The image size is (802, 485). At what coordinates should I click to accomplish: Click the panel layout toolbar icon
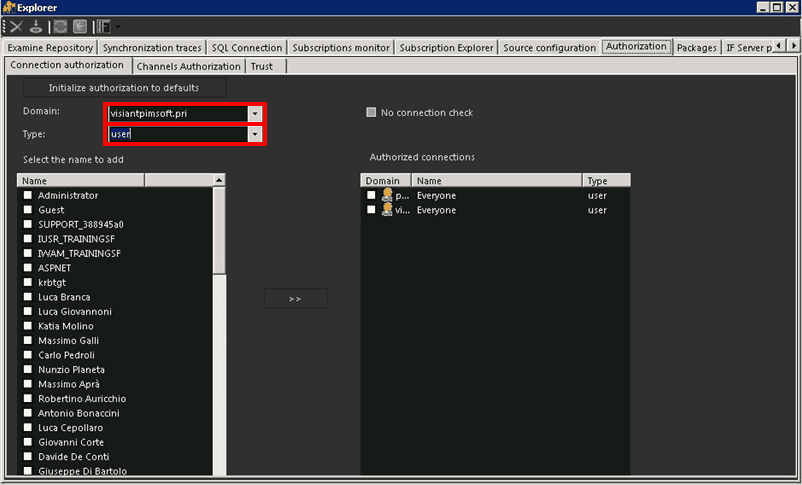(x=104, y=27)
